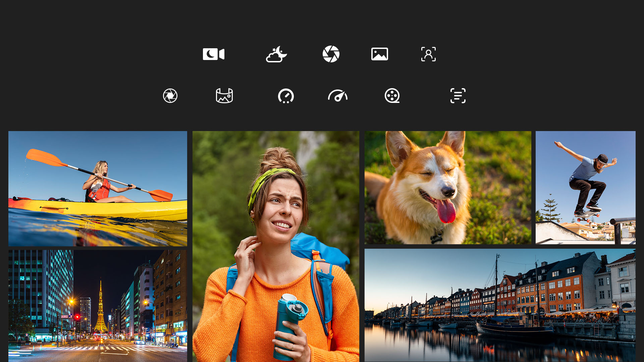Open the jumping skateboarder photo

[585, 187]
